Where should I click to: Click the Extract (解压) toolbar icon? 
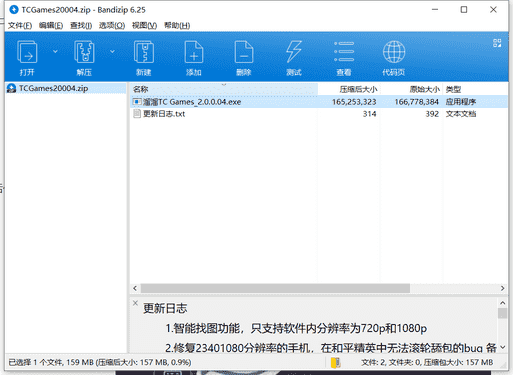[x=84, y=52]
